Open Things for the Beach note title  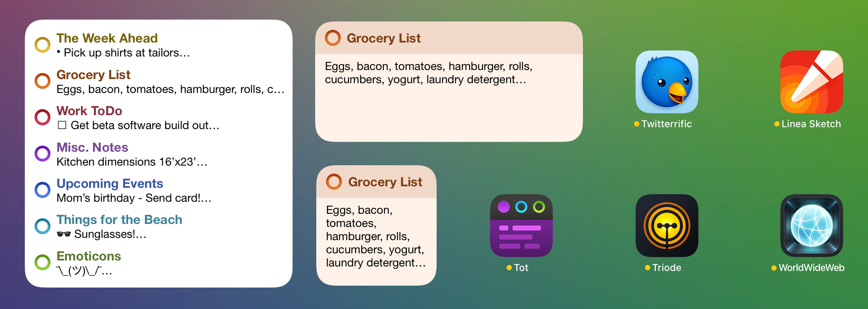pyautogui.click(x=119, y=219)
